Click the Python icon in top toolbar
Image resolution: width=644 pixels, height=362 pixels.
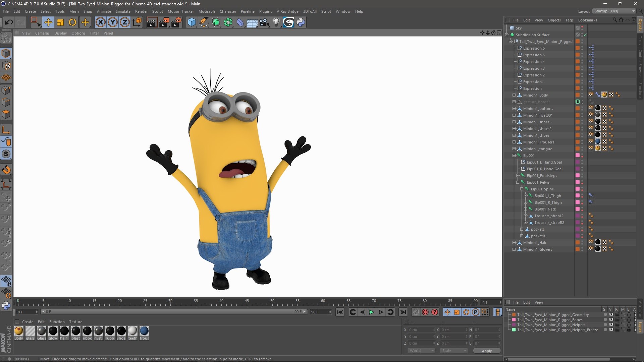point(301,22)
